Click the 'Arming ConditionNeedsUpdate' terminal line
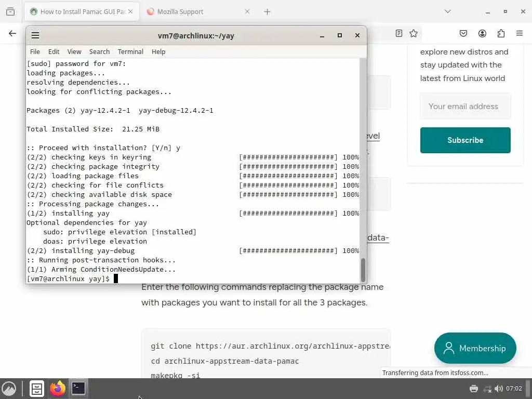The height and width of the screenshot is (399, 532). click(101, 270)
